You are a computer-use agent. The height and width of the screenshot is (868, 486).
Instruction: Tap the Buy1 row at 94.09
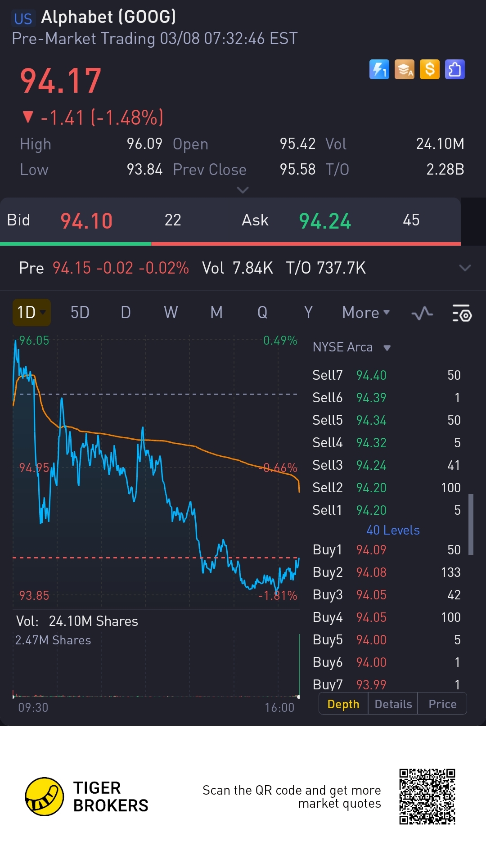(x=387, y=549)
